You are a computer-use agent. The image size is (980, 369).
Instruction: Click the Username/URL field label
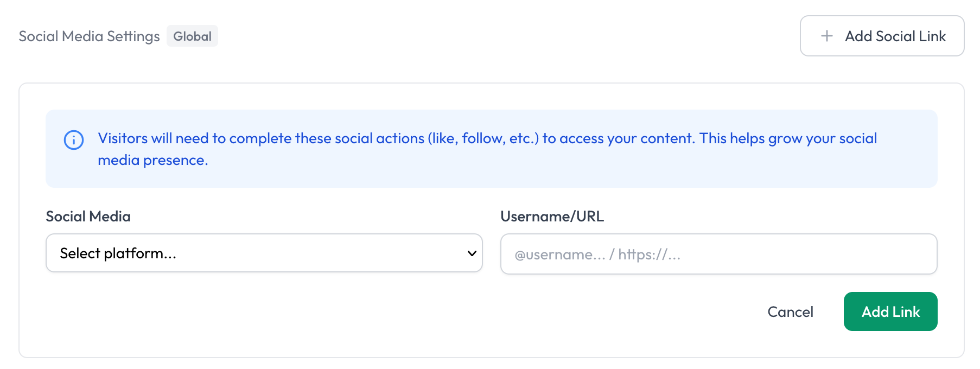pos(552,217)
